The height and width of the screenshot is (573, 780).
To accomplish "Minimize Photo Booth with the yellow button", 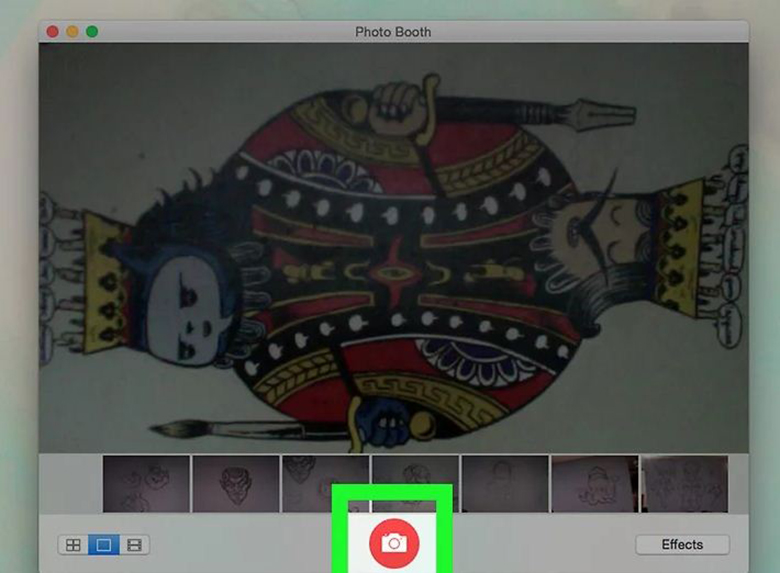I will [72, 32].
